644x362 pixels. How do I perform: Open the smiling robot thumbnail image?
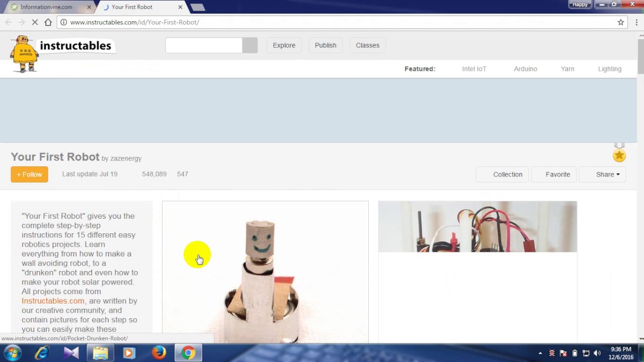click(265, 272)
